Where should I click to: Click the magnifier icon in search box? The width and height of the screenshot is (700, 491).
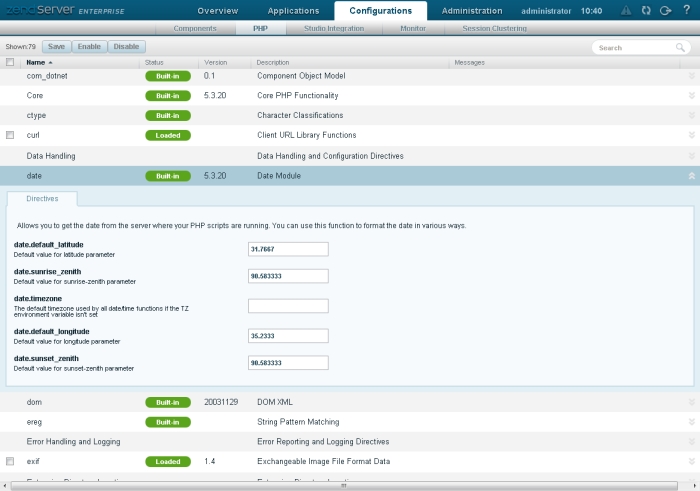click(680, 47)
